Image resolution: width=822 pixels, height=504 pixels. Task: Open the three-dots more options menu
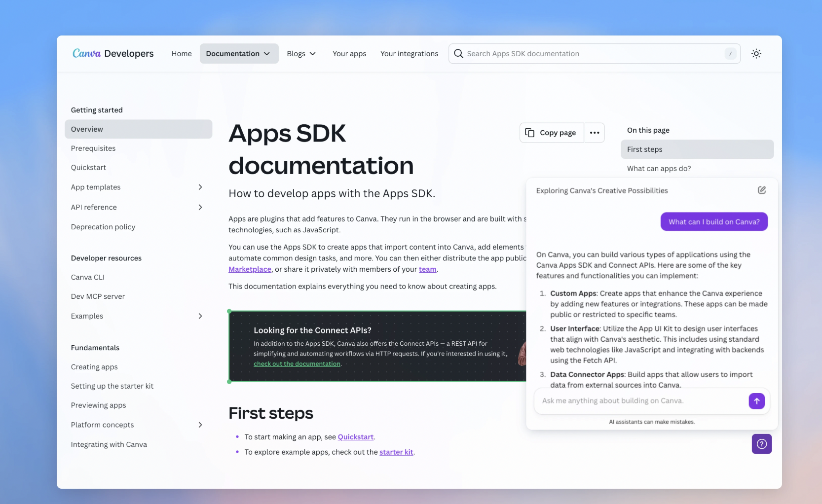tap(595, 133)
